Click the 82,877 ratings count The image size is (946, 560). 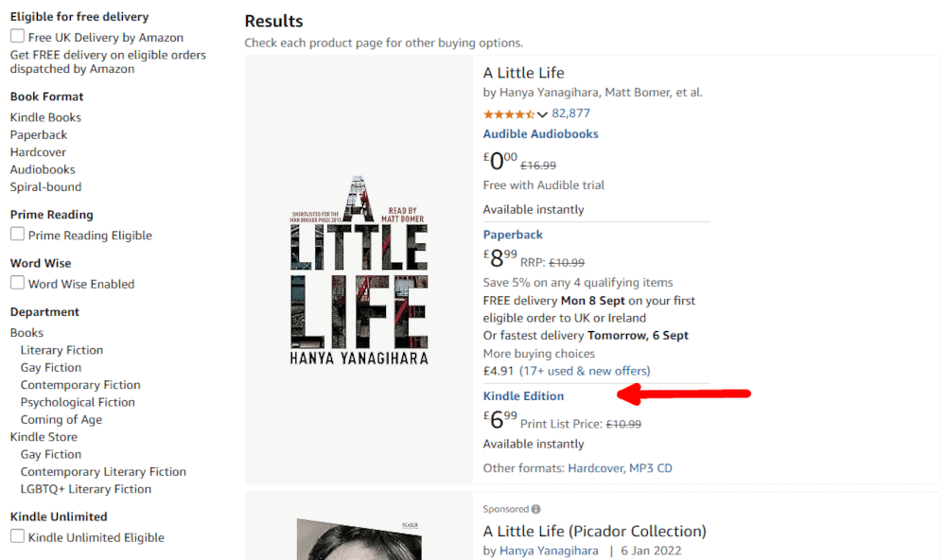pos(570,114)
